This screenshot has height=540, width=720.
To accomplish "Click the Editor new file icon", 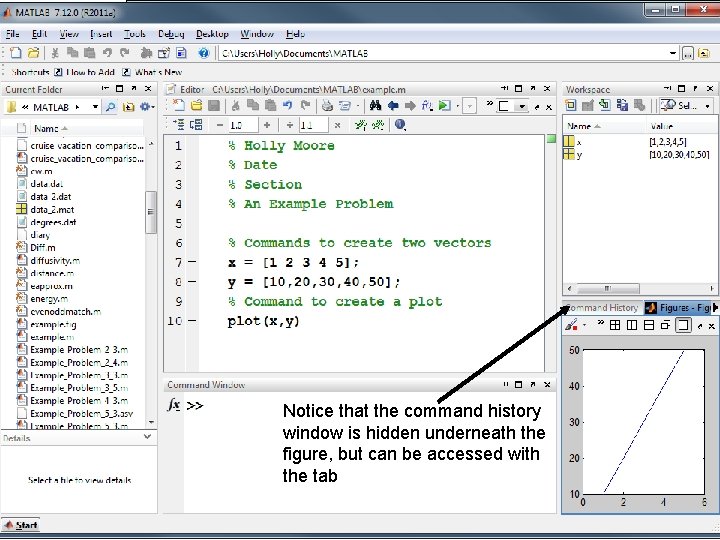I will point(178,106).
